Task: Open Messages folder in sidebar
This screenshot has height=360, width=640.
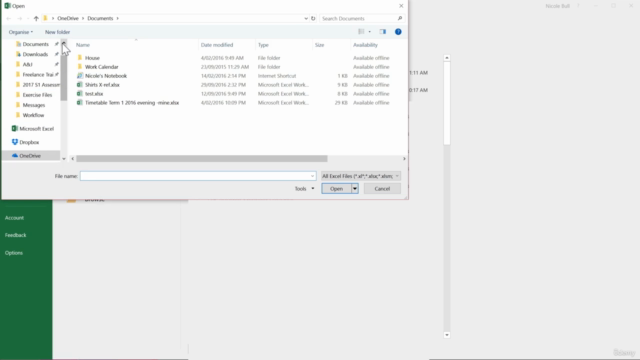Action: (x=33, y=105)
